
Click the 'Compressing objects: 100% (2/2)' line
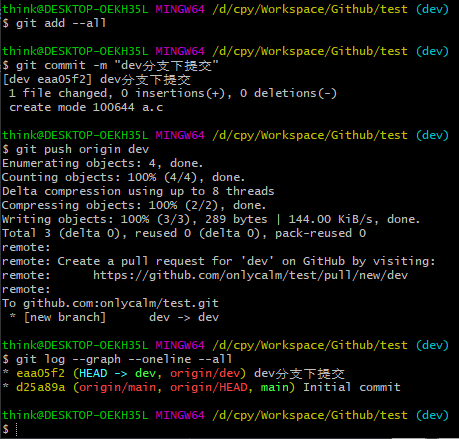point(134,205)
